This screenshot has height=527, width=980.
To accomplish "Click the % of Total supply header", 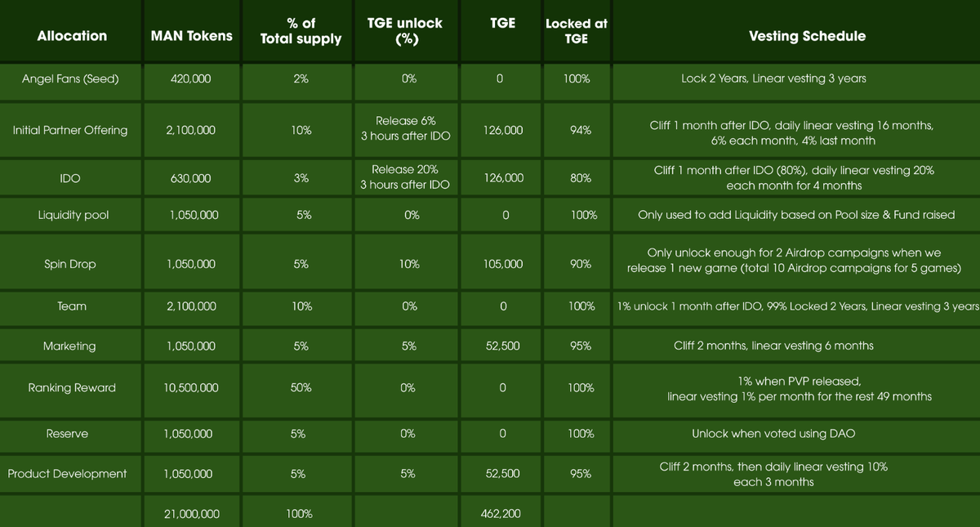I will click(x=301, y=31).
